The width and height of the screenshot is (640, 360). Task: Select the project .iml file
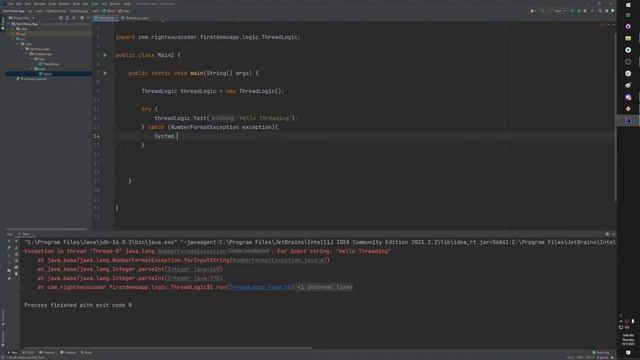pos(32,79)
